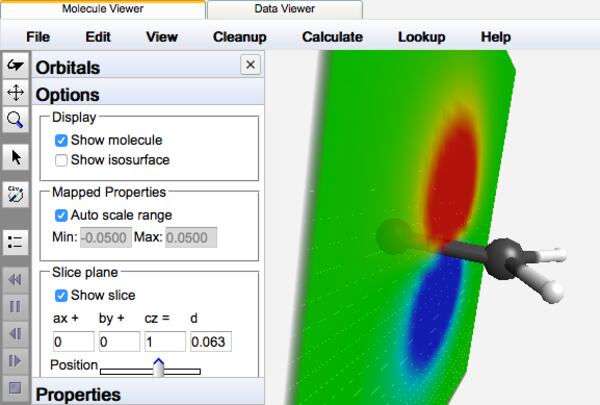Activate the zoom magnifier tool

(x=15, y=119)
